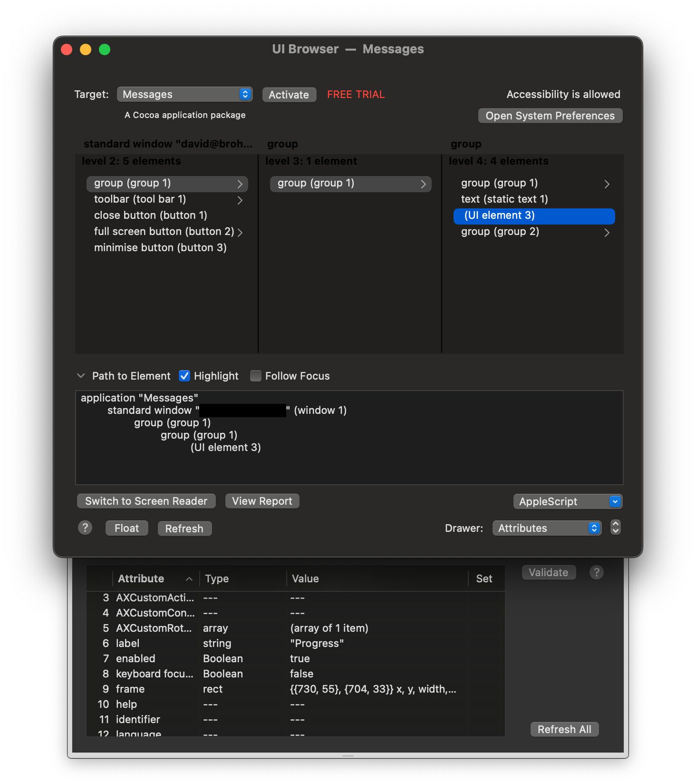Click the help question mark beside Float
696x784 pixels.
(85, 528)
